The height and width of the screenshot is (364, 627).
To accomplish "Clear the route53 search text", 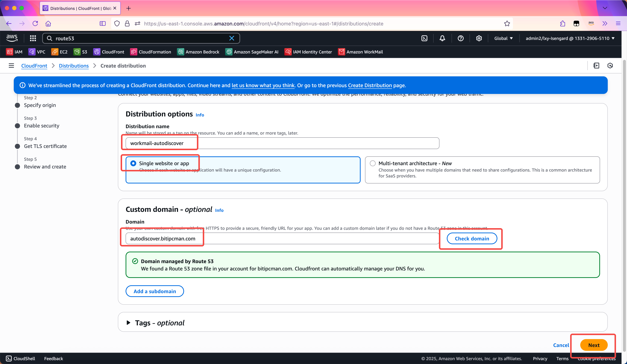I will pos(232,38).
